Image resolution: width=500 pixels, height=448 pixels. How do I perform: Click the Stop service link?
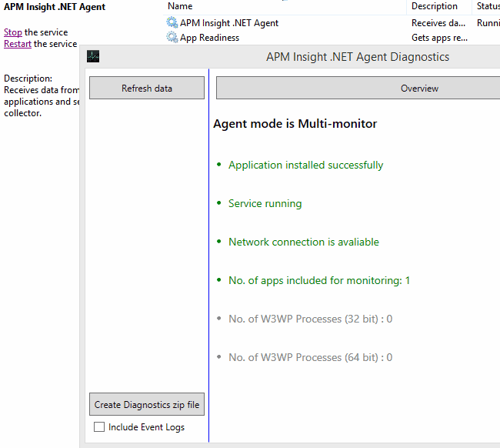[x=13, y=32]
